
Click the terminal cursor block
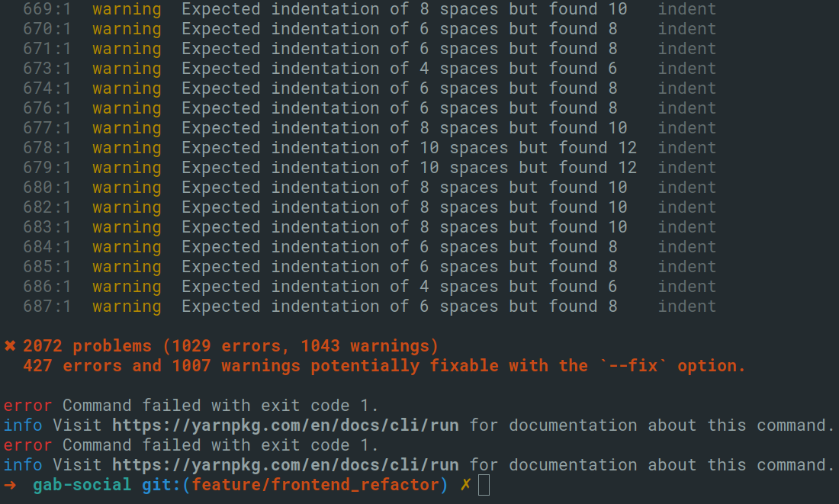(x=484, y=485)
